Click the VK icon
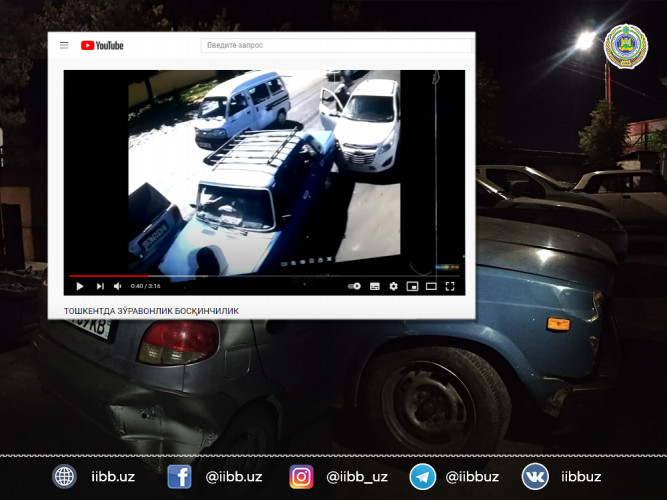Screen dimensions: 667x500 pos(535,477)
